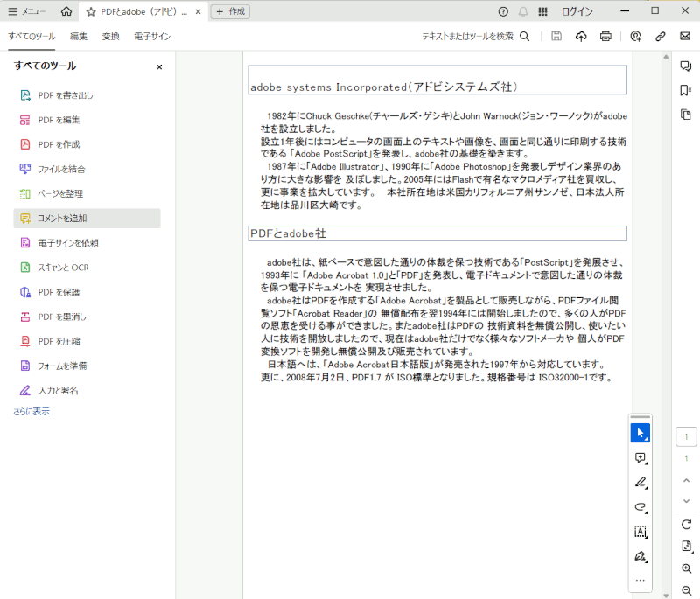The image size is (700, 599).
Task: Select PDF を墨消し tool
Action: pos(87,317)
